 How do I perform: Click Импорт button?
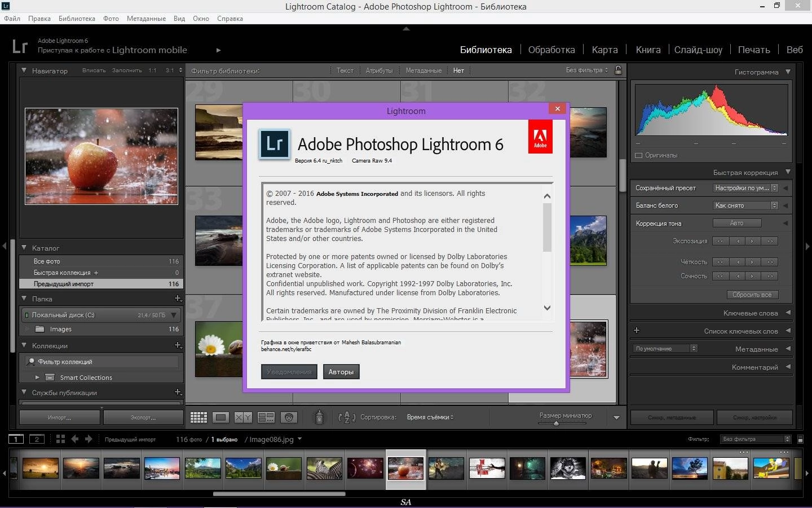60,418
